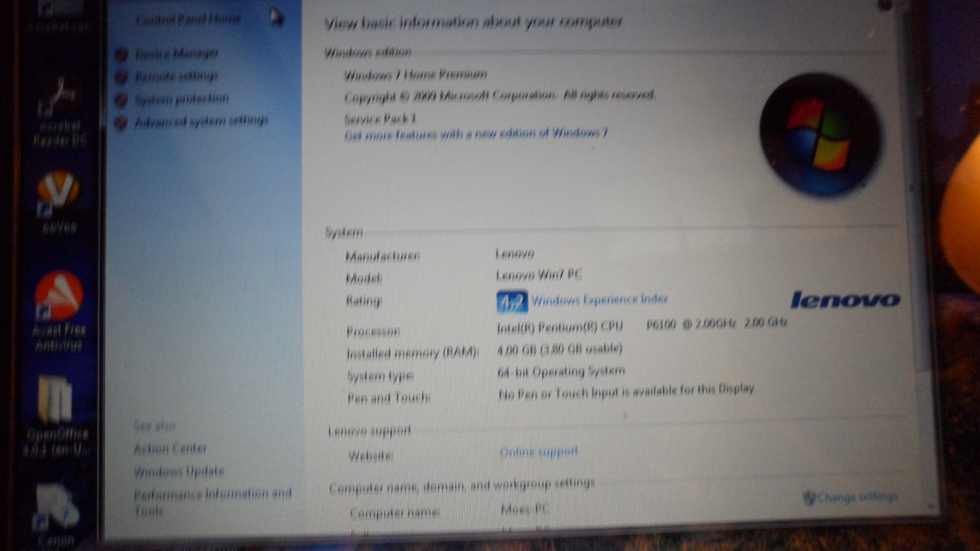This screenshot has width=980, height=551.
Task: Open Control Panel Home link
Action: (188, 20)
